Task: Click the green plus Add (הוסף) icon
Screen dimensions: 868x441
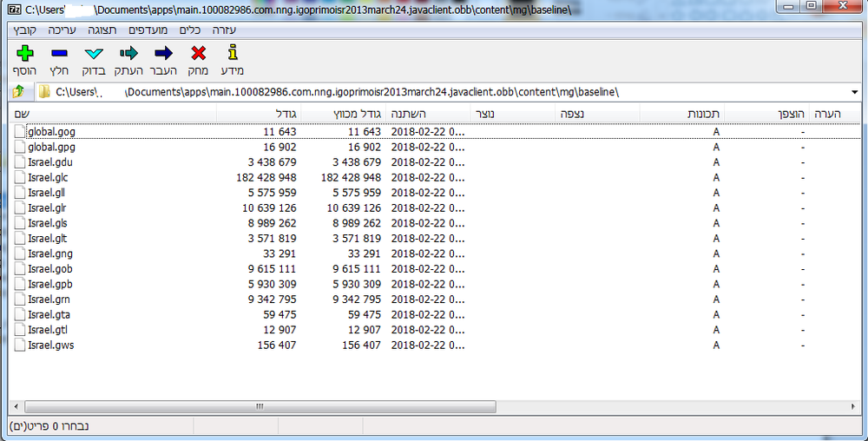Action: pos(25,53)
